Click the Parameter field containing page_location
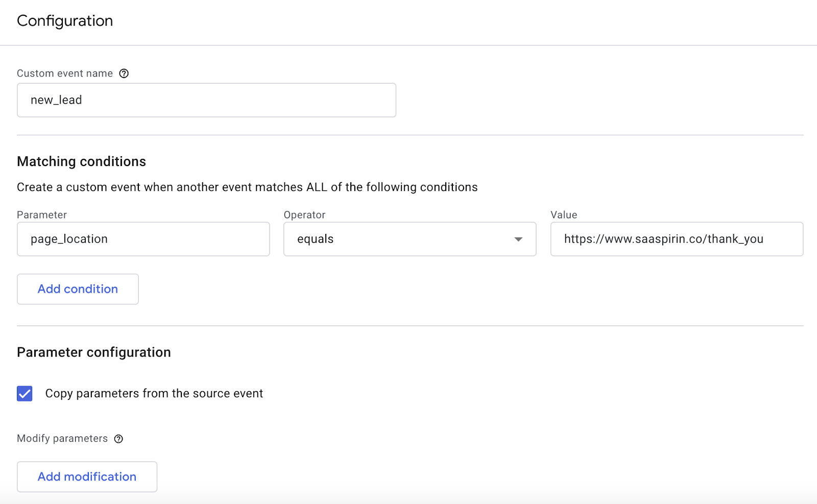 (143, 239)
